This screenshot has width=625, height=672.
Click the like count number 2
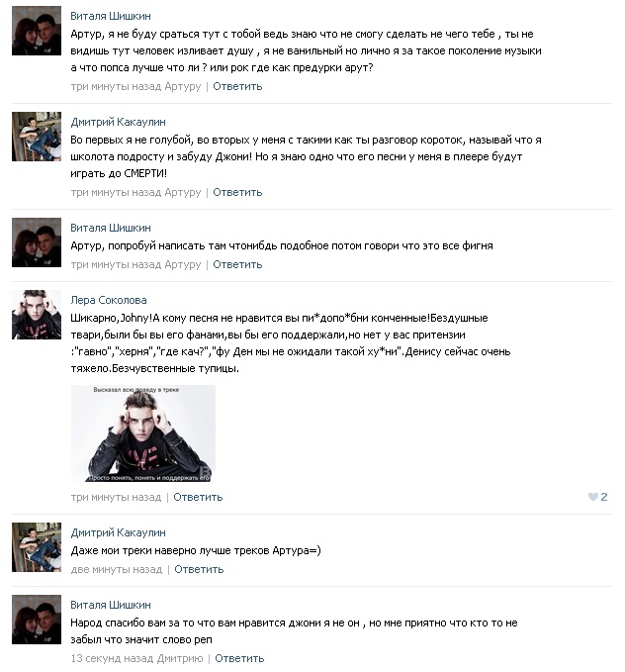coord(604,497)
